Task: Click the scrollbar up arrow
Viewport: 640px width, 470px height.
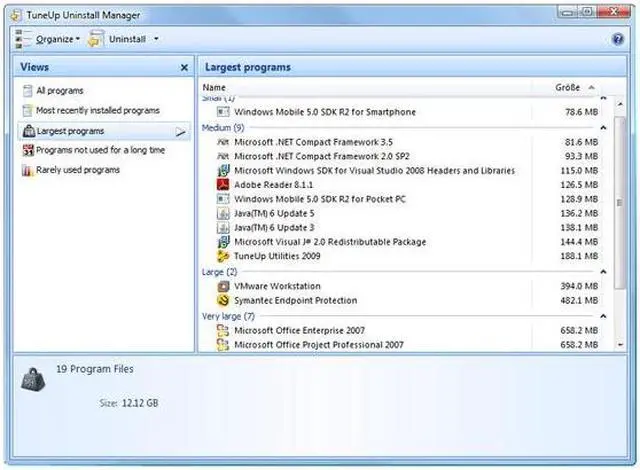Action: (620, 104)
